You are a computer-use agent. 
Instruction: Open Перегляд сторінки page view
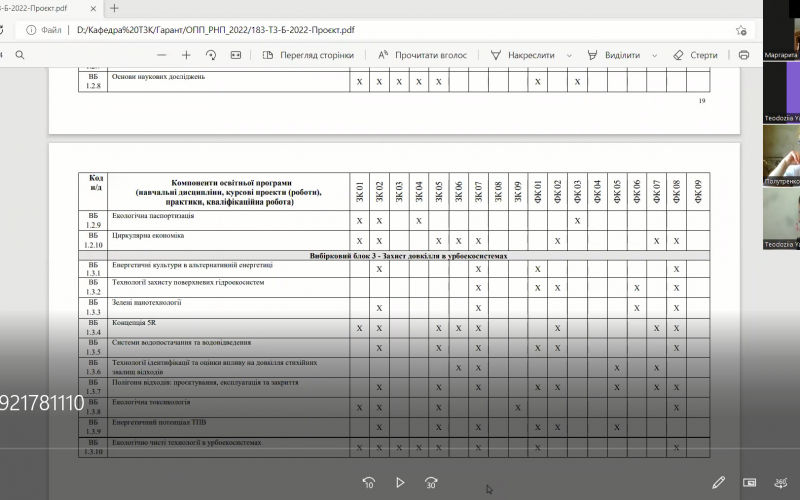pos(308,55)
